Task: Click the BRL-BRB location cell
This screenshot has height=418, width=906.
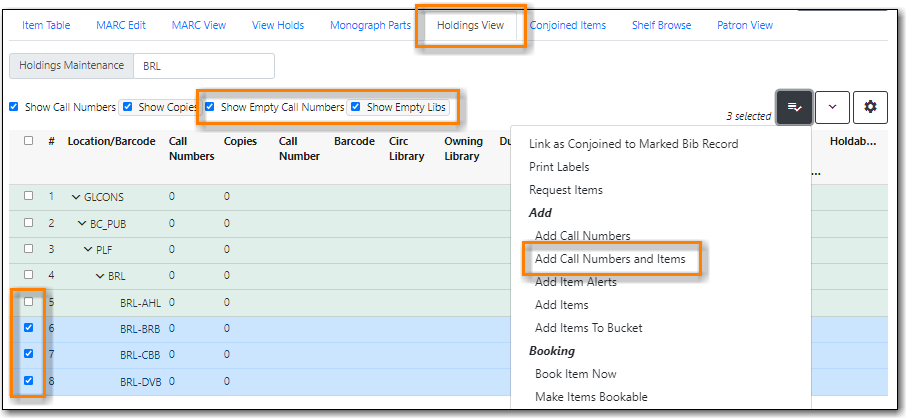Action: pyautogui.click(x=140, y=329)
